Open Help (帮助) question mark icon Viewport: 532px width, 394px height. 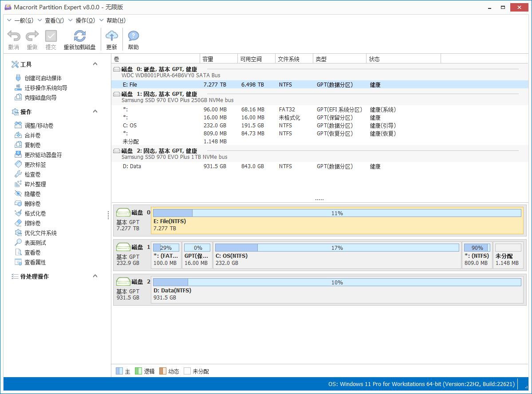tap(134, 35)
